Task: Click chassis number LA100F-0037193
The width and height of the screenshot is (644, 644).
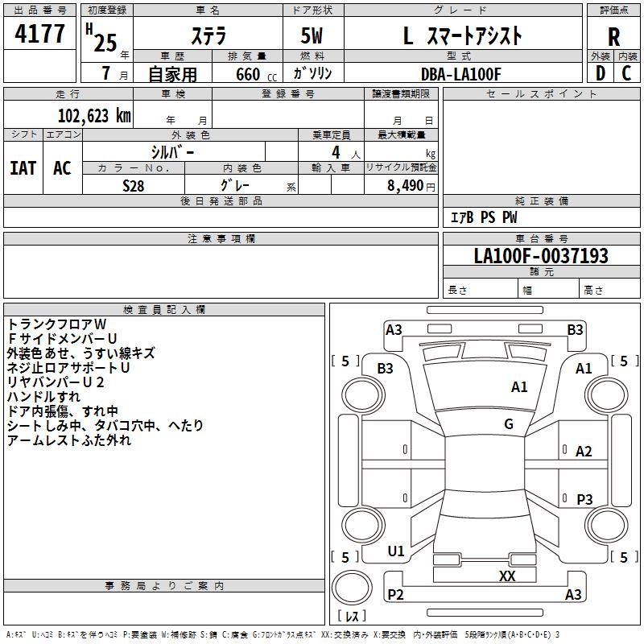Action: [x=541, y=256]
